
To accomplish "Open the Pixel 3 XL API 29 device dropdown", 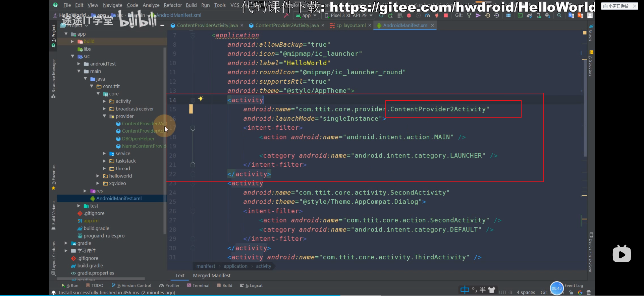I will [x=349, y=15].
